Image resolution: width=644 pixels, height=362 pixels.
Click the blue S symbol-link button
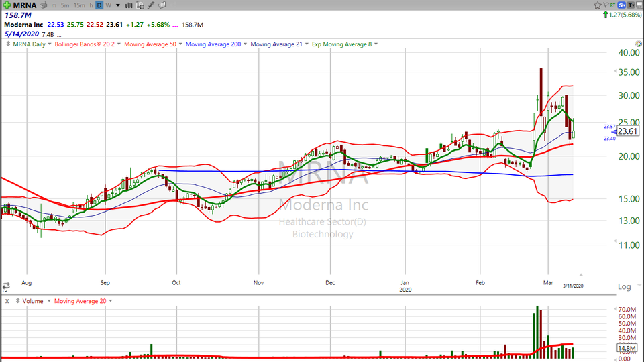pos(622,5)
